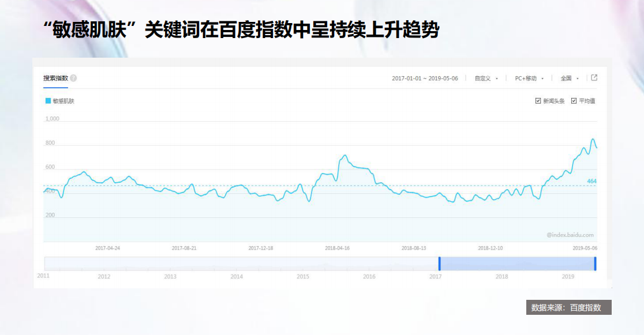This screenshot has height=335, width=644.
Task: Click the 2017-04-24 x-axis date label
Action: tap(107, 249)
